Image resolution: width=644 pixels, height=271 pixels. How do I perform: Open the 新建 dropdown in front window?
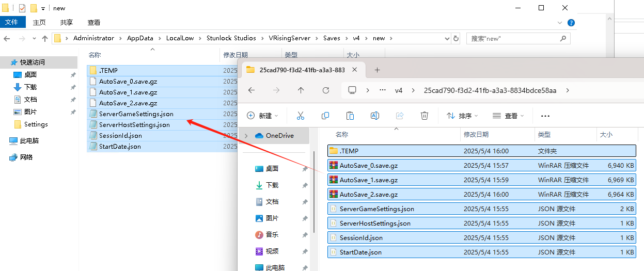(x=262, y=116)
